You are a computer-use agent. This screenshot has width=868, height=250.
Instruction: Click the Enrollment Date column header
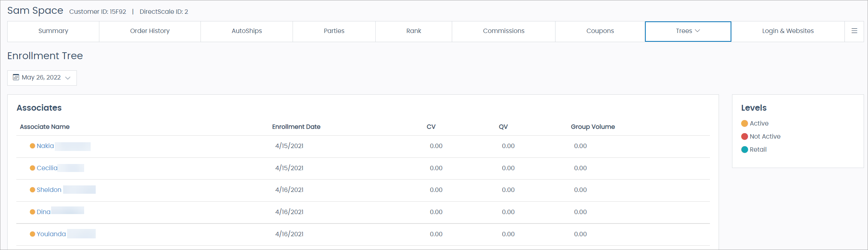(x=296, y=127)
